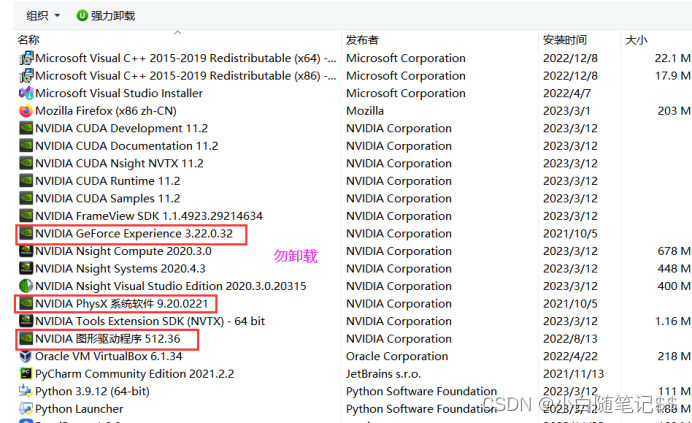Click the NVIDIA GeForce Experience icon

point(26,233)
